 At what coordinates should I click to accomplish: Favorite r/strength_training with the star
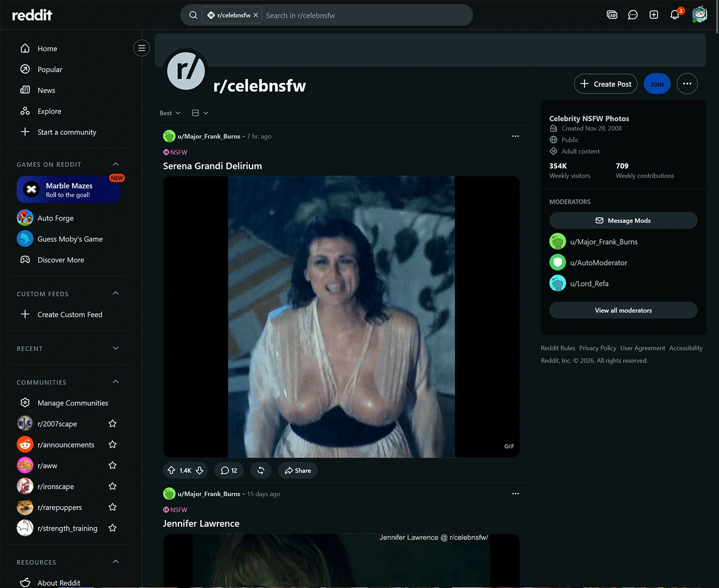point(112,528)
